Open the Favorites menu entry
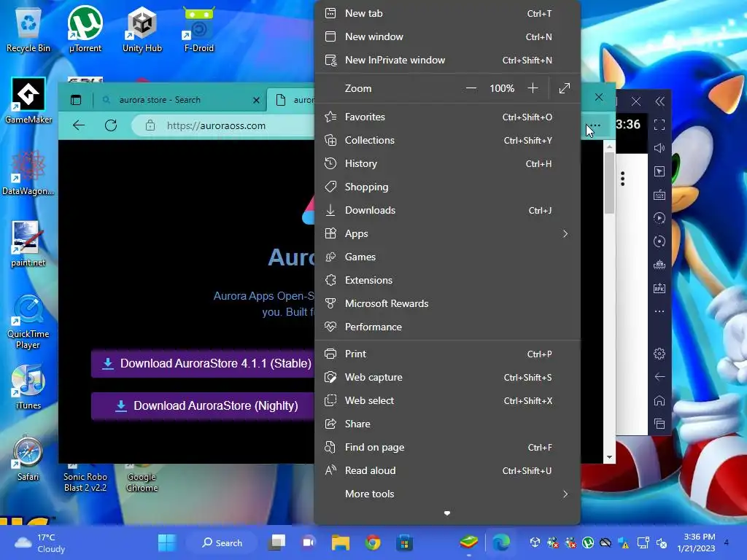This screenshot has width=747, height=560. pyautogui.click(x=447, y=117)
